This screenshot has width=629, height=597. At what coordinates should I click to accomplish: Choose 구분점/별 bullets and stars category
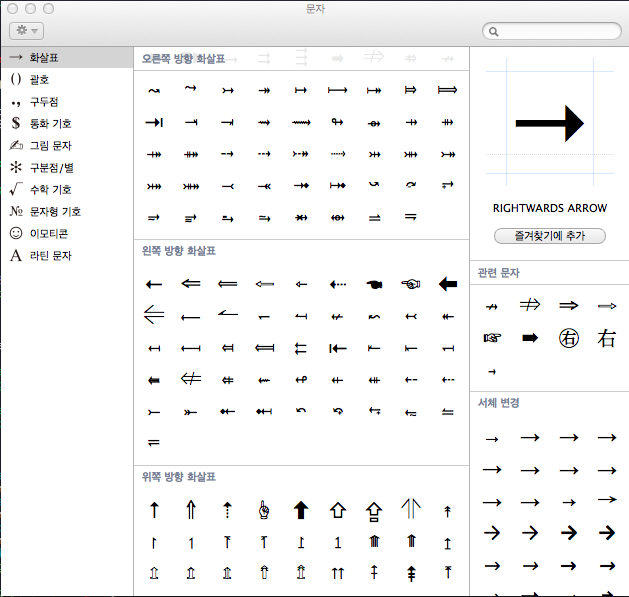click(x=67, y=167)
